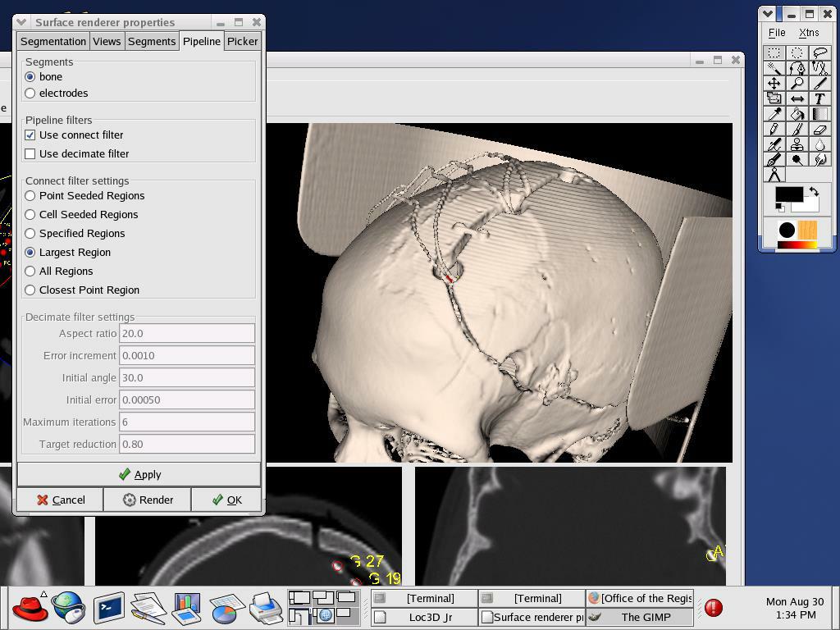
Task: Select the bone segment radio button
Action: tap(30, 76)
